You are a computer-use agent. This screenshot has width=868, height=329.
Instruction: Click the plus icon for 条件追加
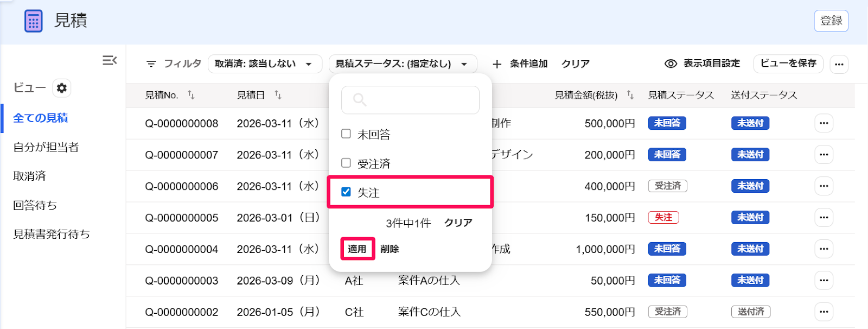tap(497, 64)
